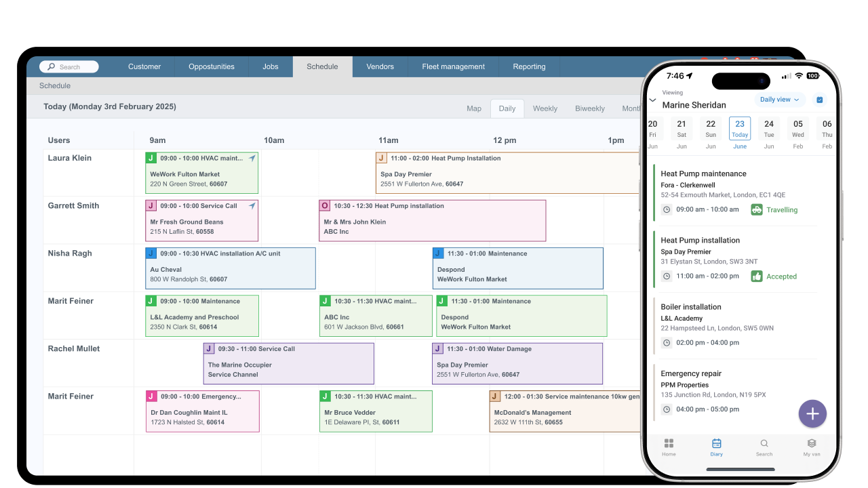Click the pin icon on Laura Klein's HVAC job
The width and height of the screenshot is (868, 488).
251,157
